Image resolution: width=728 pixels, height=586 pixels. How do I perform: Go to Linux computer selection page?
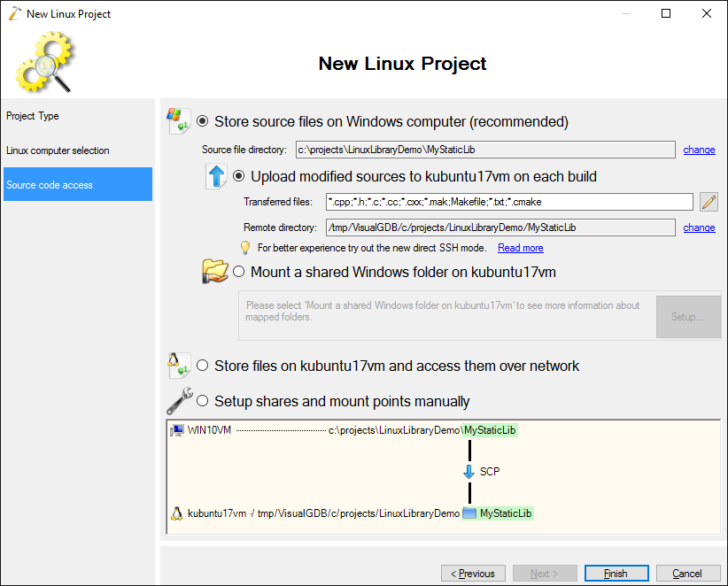click(x=58, y=150)
